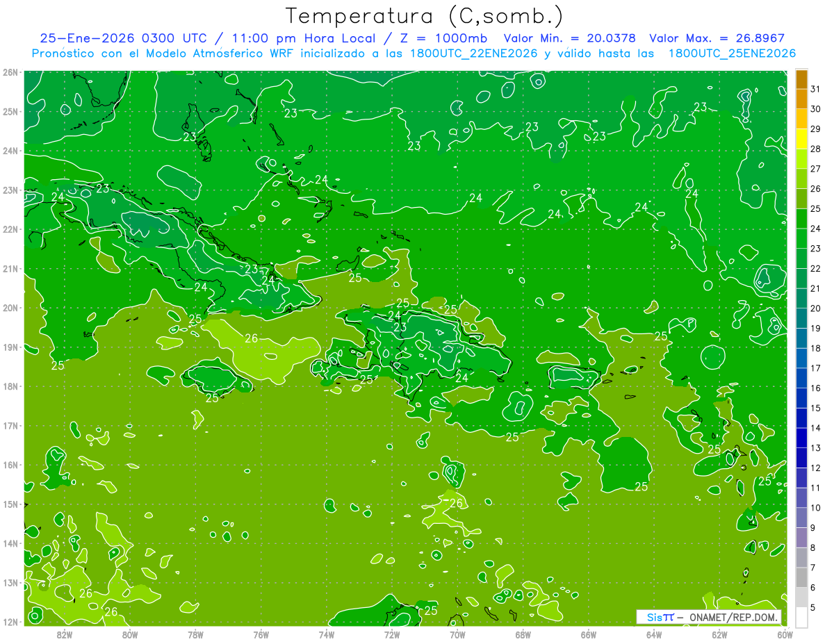Click the '25N' latitude axis label

[x=10, y=112]
